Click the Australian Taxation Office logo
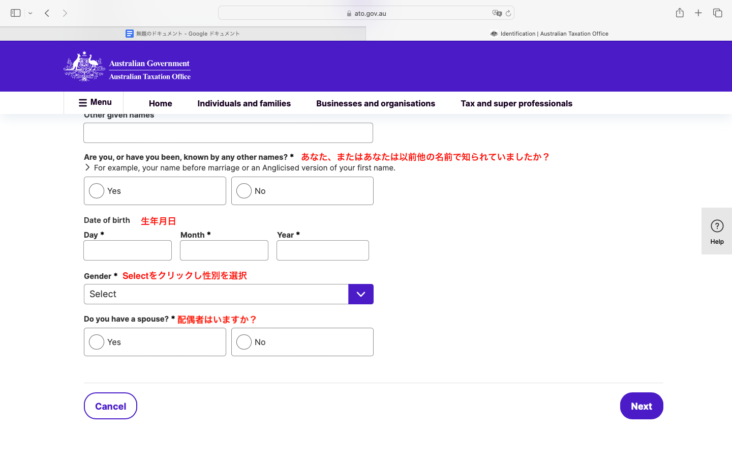Screen dimensions: 732x458 pyautogui.click(x=127, y=67)
